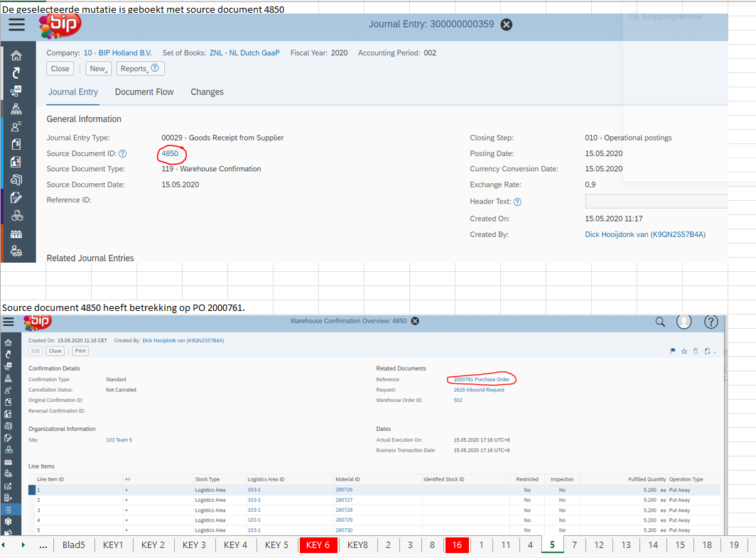This screenshot has width=756, height=558.
Task: Open 2626 Inbound Request link
Action: click(479, 390)
